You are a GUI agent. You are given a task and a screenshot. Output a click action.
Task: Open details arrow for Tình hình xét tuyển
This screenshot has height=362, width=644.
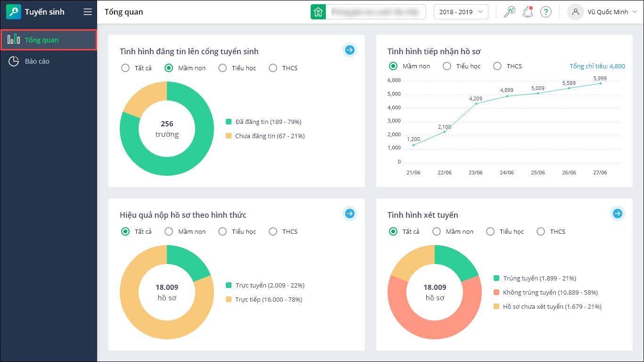[x=617, y=214]
